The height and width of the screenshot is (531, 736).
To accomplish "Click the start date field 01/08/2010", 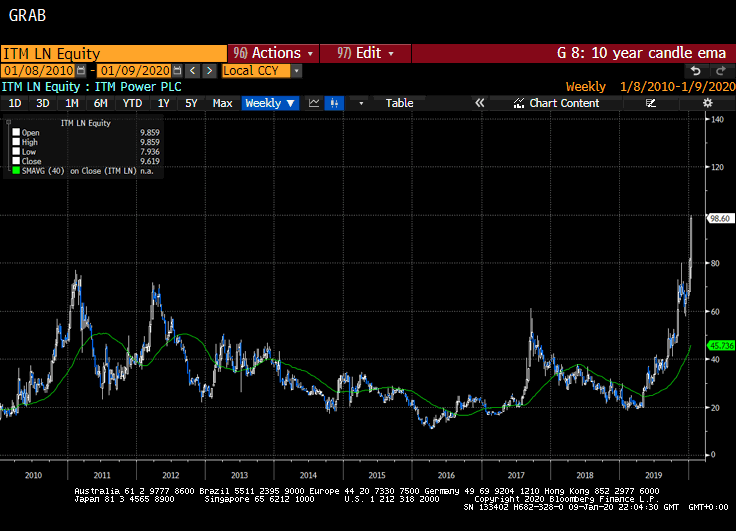I will pyautogui.click(x=39, y=71).
